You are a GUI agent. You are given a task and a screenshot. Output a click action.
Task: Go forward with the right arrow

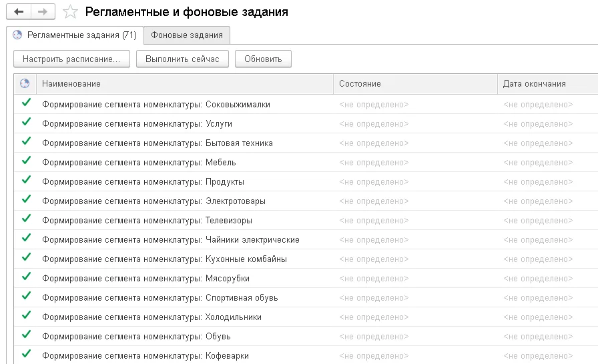(43, 12)
